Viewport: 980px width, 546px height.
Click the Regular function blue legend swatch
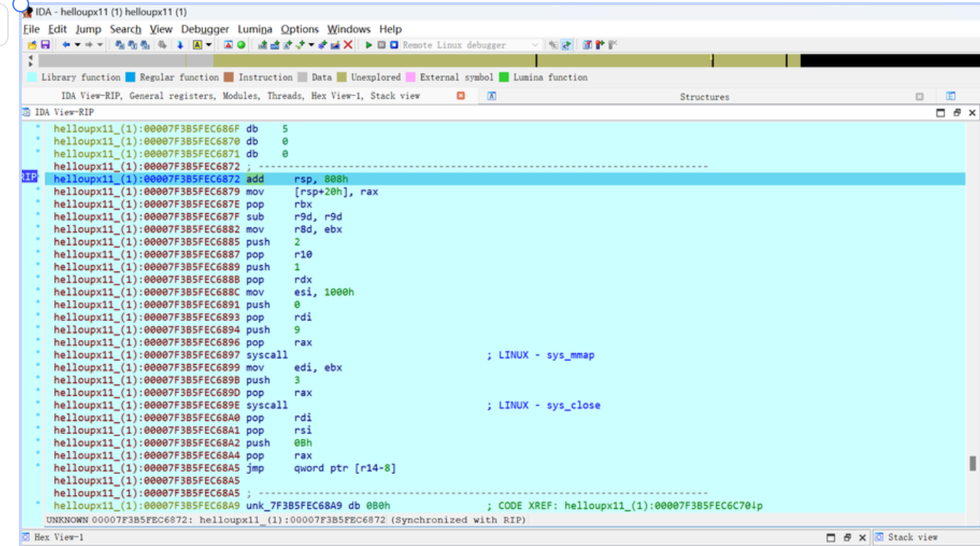pos(130,77)
